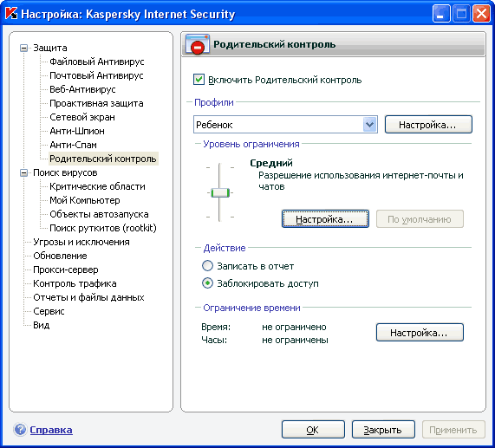Click the Настройка button next to profile
495x448 pixels.
pyautogui.click(x=428, y=125)
